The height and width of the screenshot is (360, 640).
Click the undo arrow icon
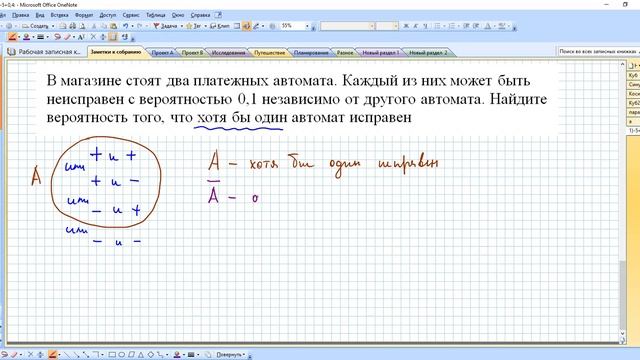point(125,26)
